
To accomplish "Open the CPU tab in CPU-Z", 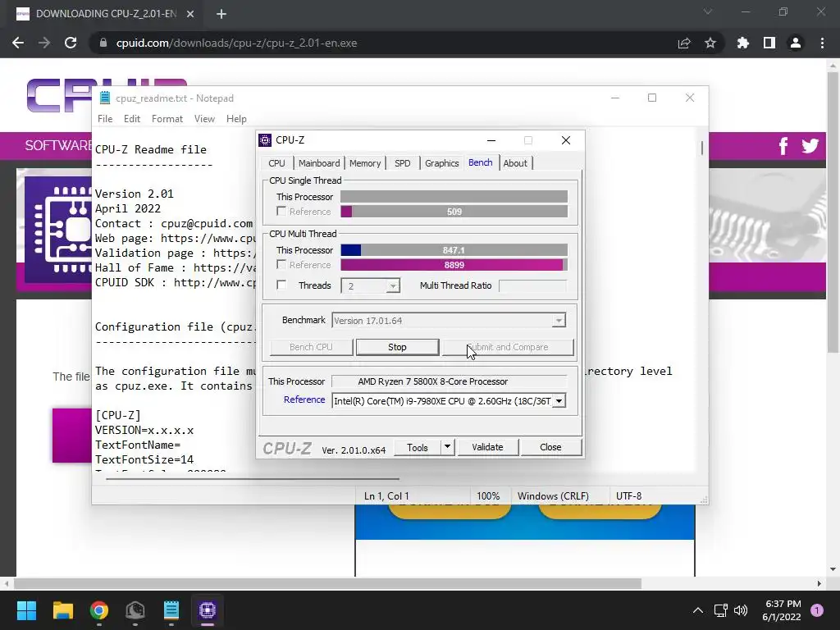I will tap(276, 163).
